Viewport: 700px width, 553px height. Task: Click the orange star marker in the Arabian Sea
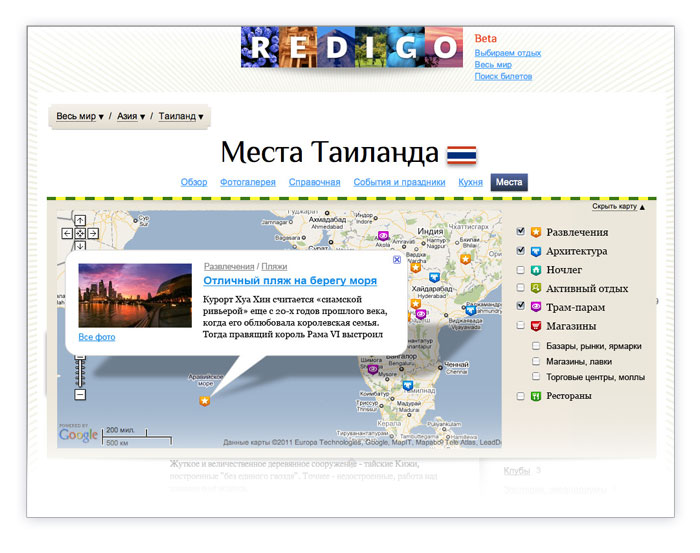(x=205, y=401)
